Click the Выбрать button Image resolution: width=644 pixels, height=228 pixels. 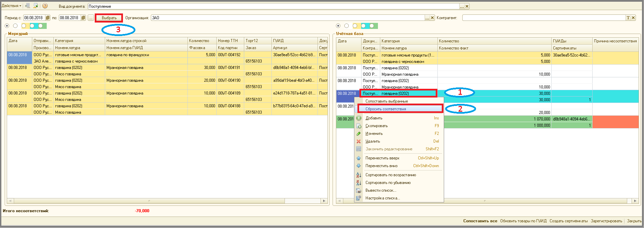tap(109, 18)
